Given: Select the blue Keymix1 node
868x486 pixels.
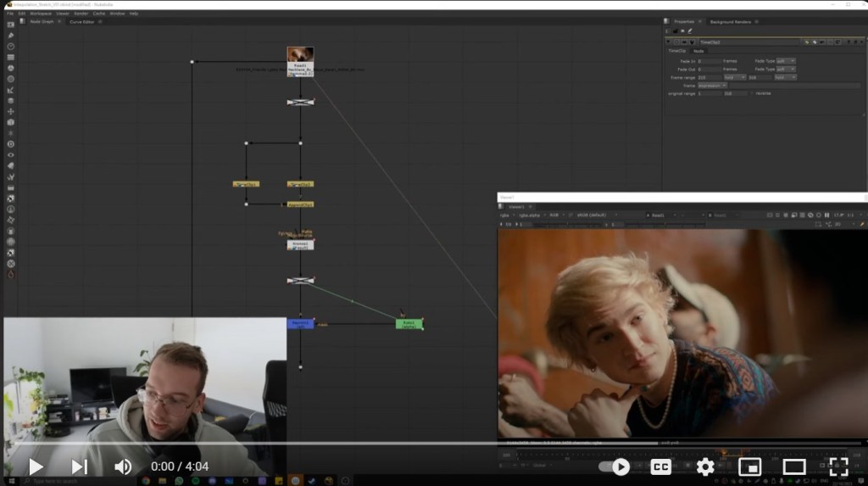Looking at the screenshot, I should point(301,324).
